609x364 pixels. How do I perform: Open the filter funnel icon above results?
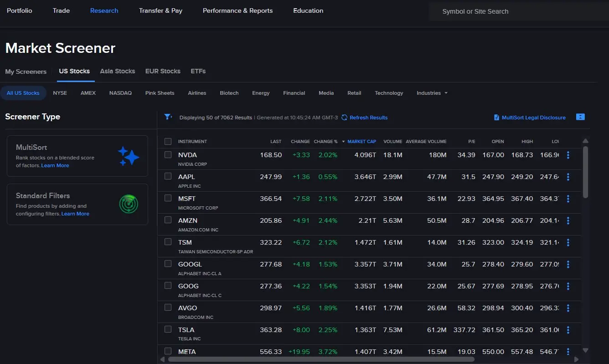click(x=168, y=117)
